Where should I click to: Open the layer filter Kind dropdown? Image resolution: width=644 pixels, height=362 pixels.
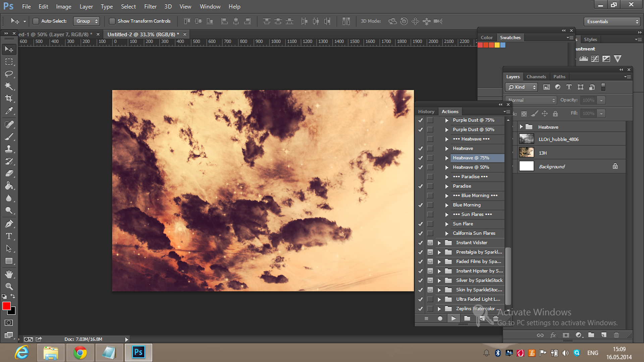522,87
